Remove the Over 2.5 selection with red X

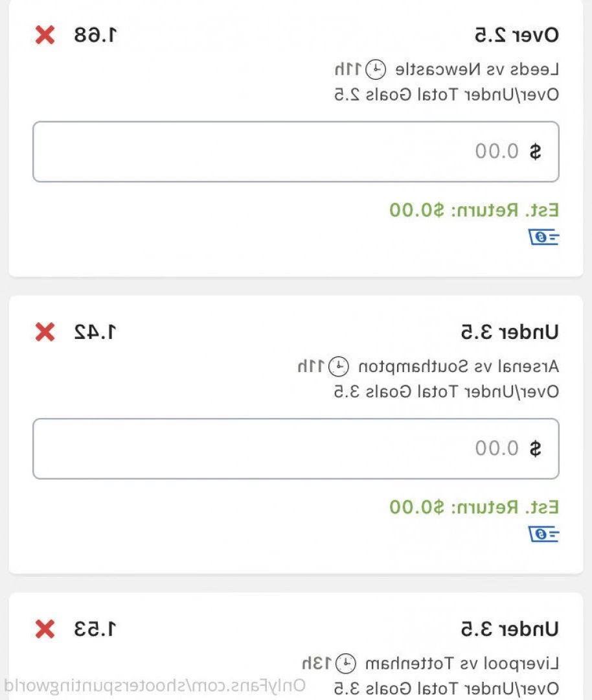click(45, 35)
